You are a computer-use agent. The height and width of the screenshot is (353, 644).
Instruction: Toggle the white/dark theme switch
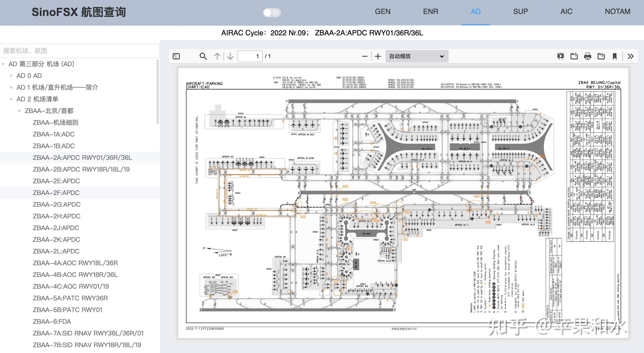pyautogui.click(x=272, y=12)
